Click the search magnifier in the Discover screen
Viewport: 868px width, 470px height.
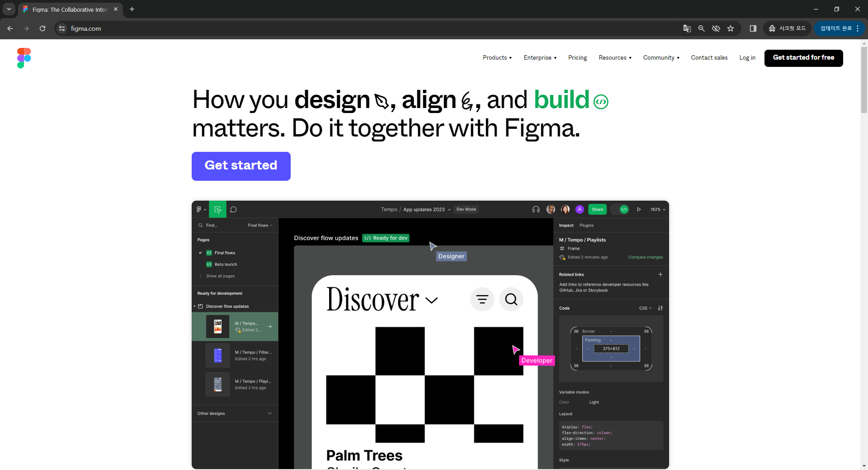(x=511, y=299)
